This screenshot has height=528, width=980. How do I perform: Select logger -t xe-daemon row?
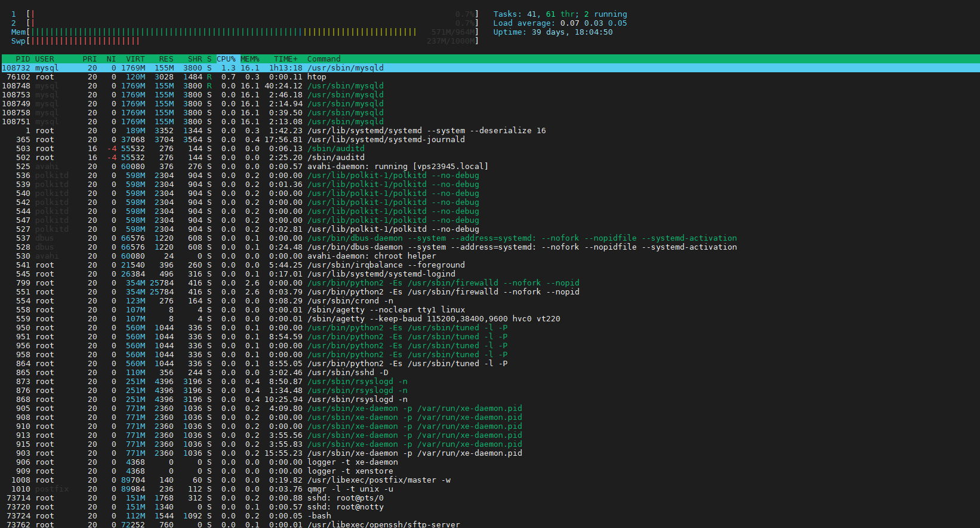point(490,462)
